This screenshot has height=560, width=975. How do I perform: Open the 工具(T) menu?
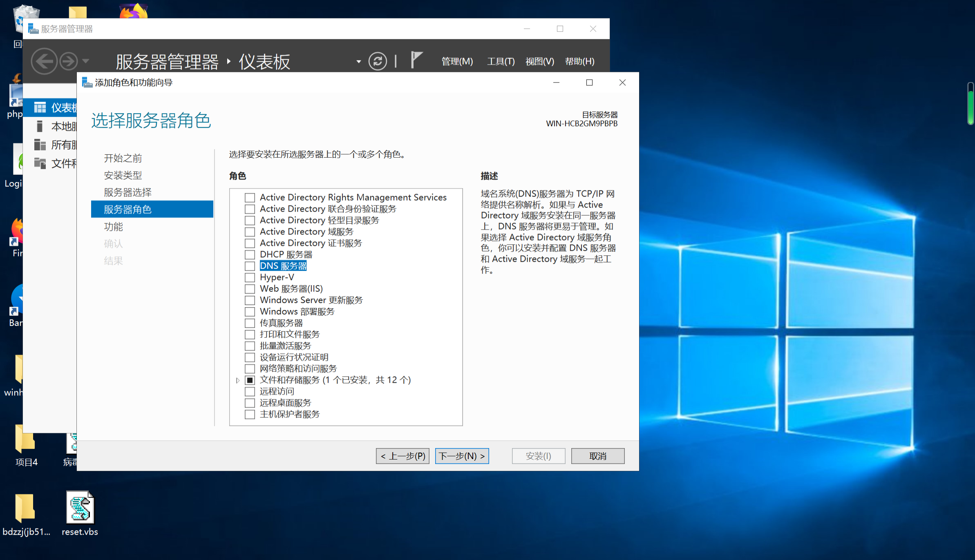click(501, 61)
